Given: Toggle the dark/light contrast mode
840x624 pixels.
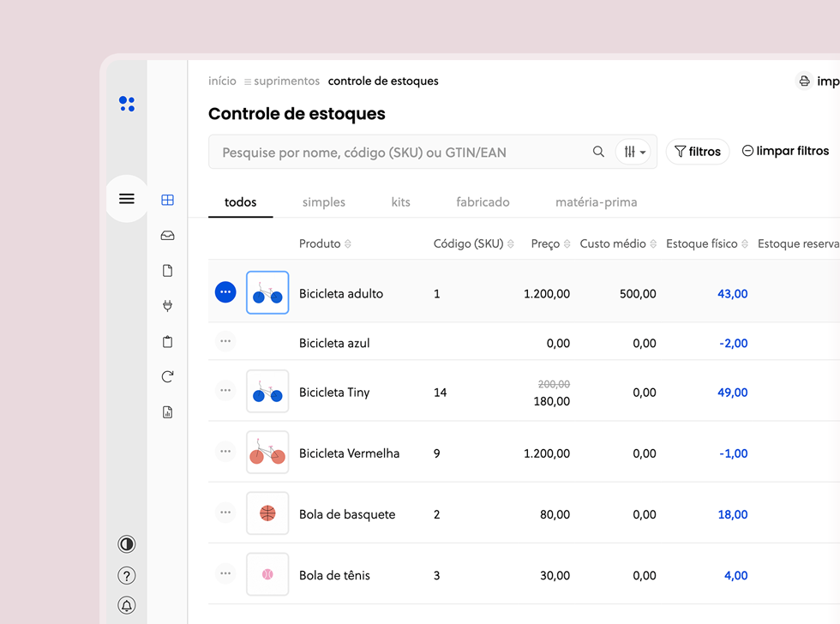Looking at the screenshot, I should coord(127,544).
